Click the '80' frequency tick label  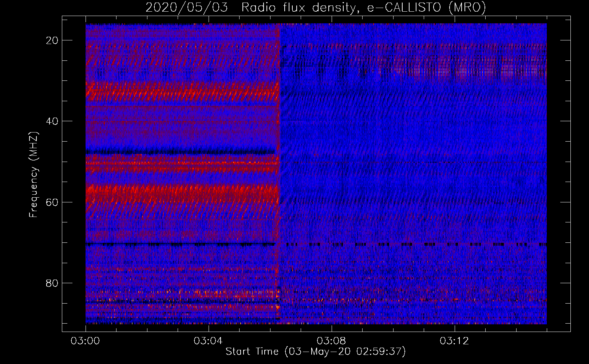(52, 283)
